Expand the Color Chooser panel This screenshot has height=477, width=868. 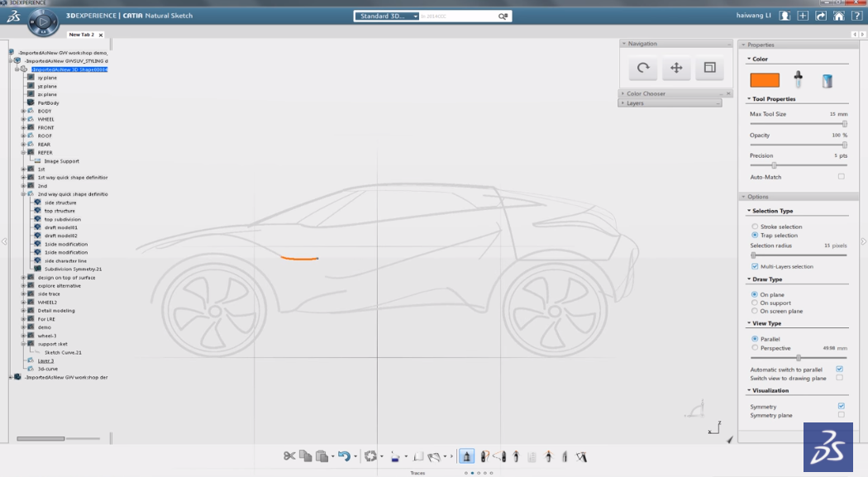646,93
